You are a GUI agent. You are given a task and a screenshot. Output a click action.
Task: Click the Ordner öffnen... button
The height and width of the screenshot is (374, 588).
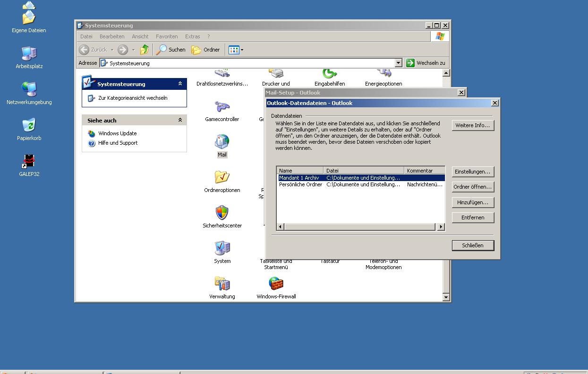(x=473, y=187)
